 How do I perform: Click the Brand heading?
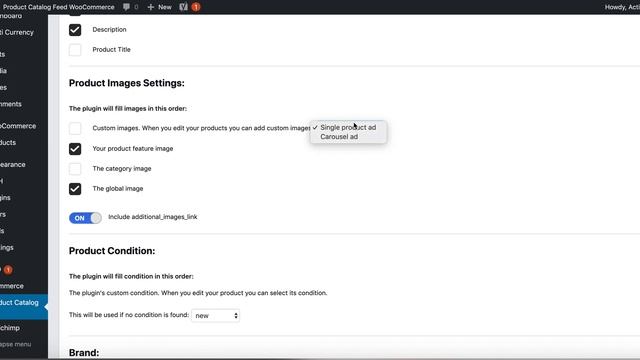(84, 353)
